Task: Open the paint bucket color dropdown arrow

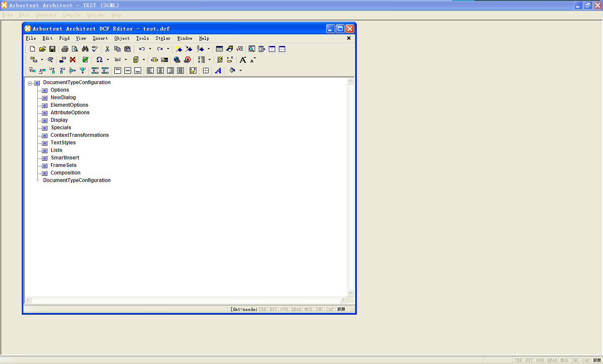Action: [x=240, y=71]
